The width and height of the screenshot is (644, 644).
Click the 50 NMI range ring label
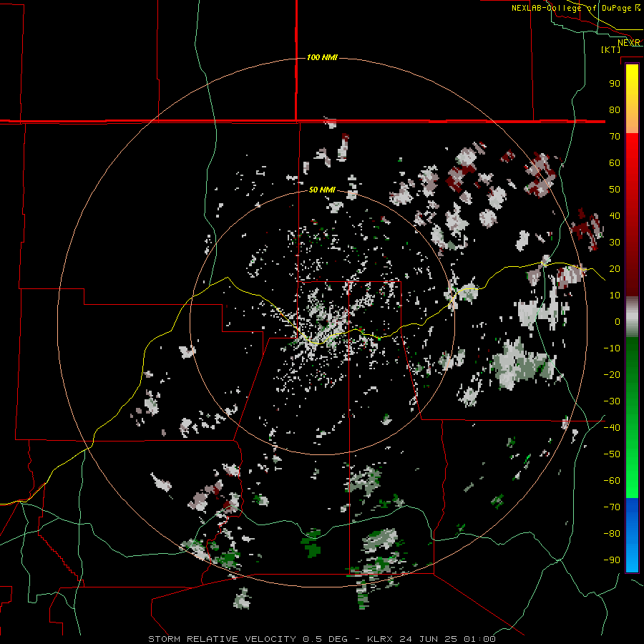[322, 190]
